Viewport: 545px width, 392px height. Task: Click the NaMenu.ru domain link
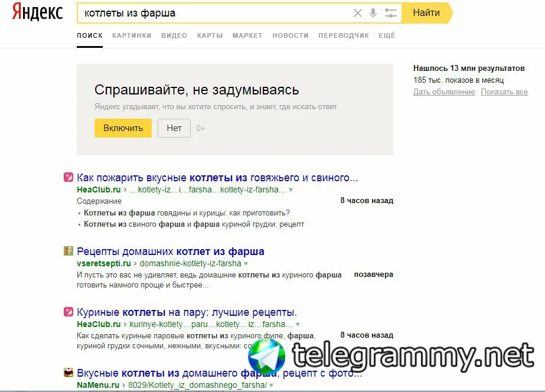(98, 385)
